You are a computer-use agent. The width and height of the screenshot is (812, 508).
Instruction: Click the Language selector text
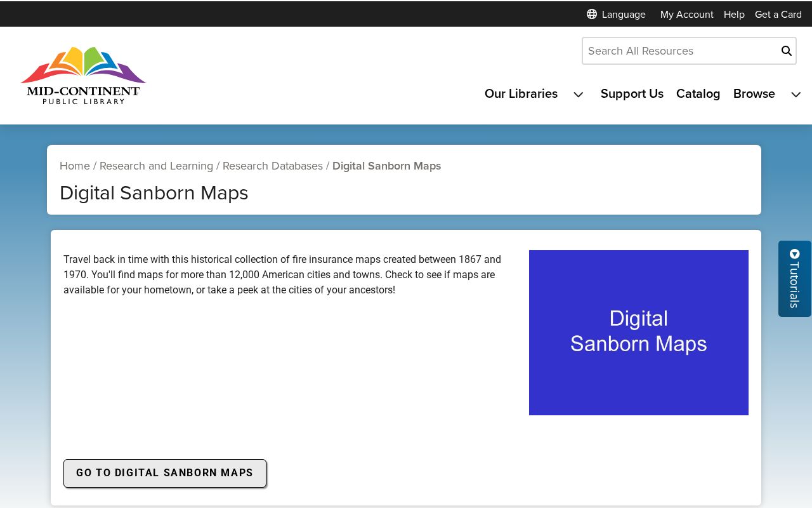[624, 14]
